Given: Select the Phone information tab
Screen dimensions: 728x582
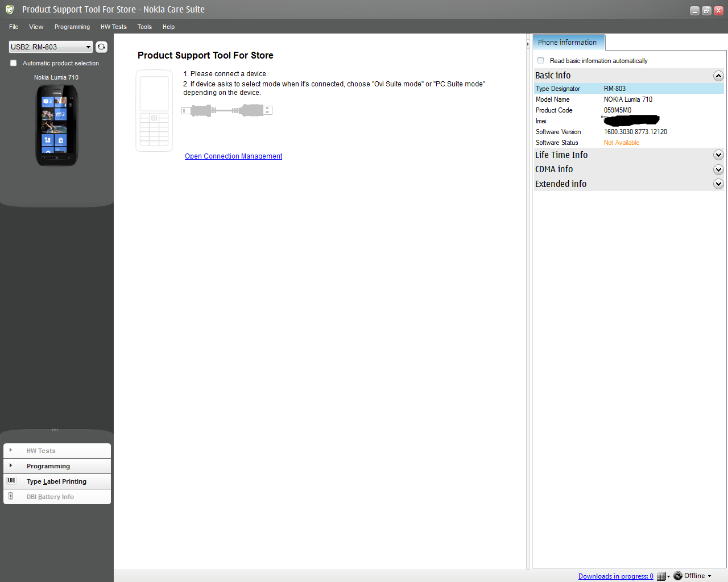Looking at the screenshot, I should [568, 42].
